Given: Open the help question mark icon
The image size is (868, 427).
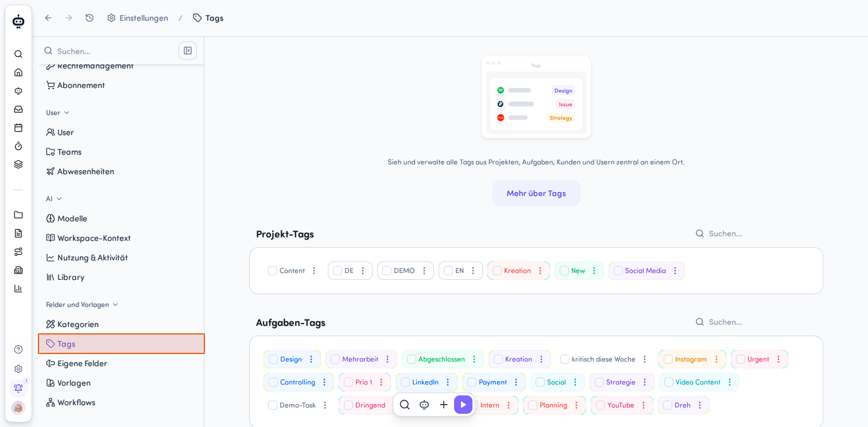Looking at the screenshot, I should [18, 349].
